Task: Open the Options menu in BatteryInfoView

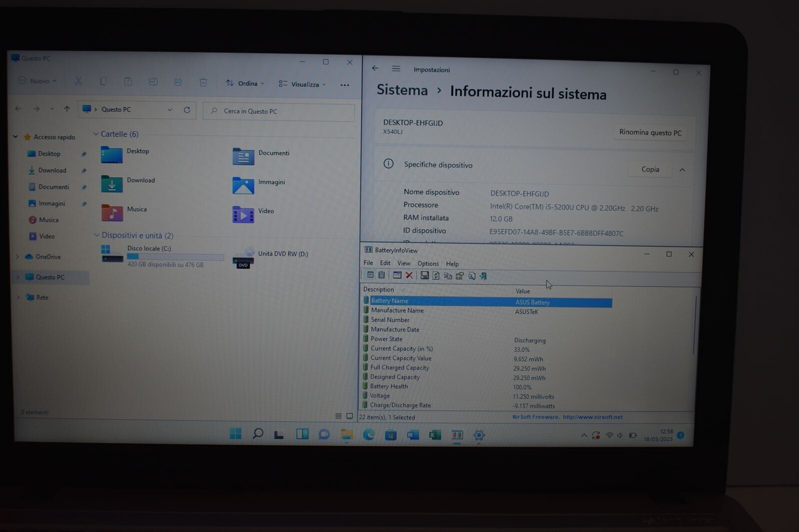Action: 428,264
